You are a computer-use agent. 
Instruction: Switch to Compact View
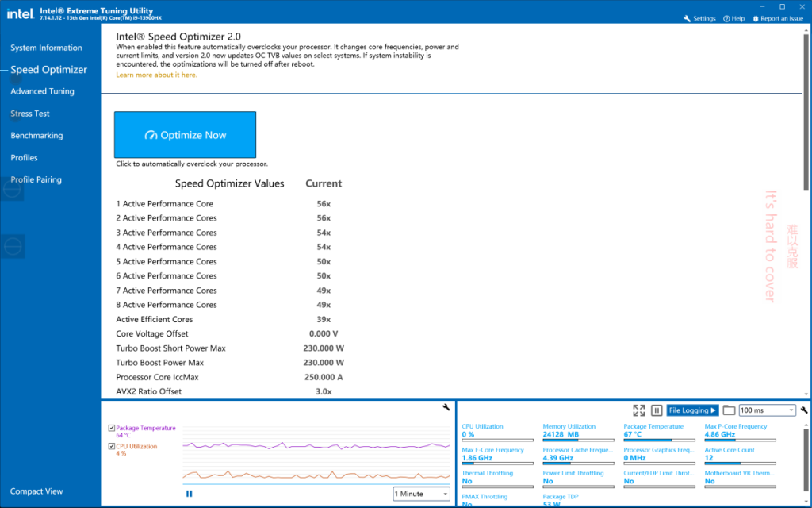click(36, 491)
